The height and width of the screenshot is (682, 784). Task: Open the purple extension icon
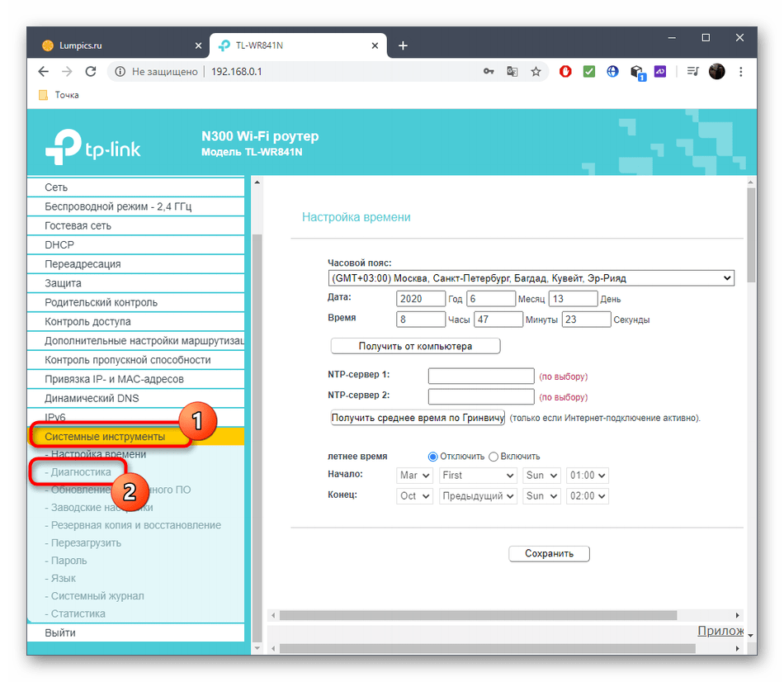point(660,72)
